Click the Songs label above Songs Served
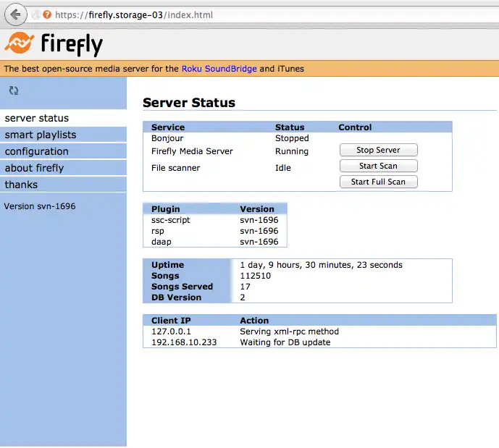Image resolution: width=499 pixels, height=448 pixels. pyautogui.click(x=165, y=276)
